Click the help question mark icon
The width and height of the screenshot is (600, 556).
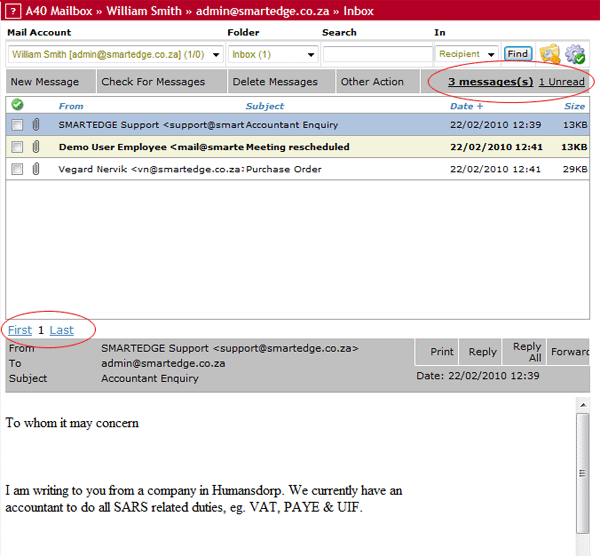coord(13,12)
